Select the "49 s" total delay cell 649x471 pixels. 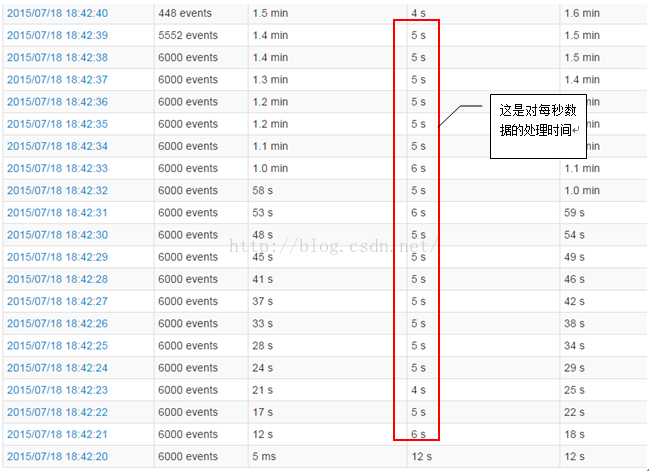[574, 257]
